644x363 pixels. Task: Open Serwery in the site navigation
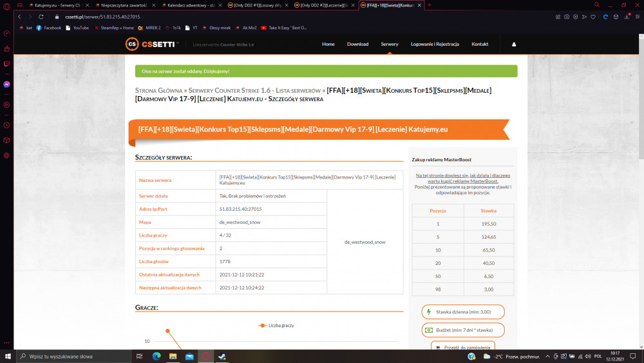pos(390,44)
